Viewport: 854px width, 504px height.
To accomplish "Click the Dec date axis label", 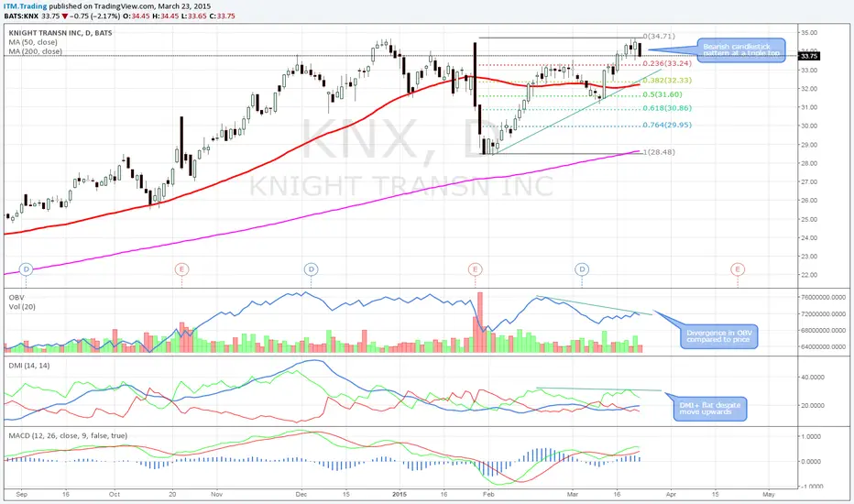I will pos(301,495).
